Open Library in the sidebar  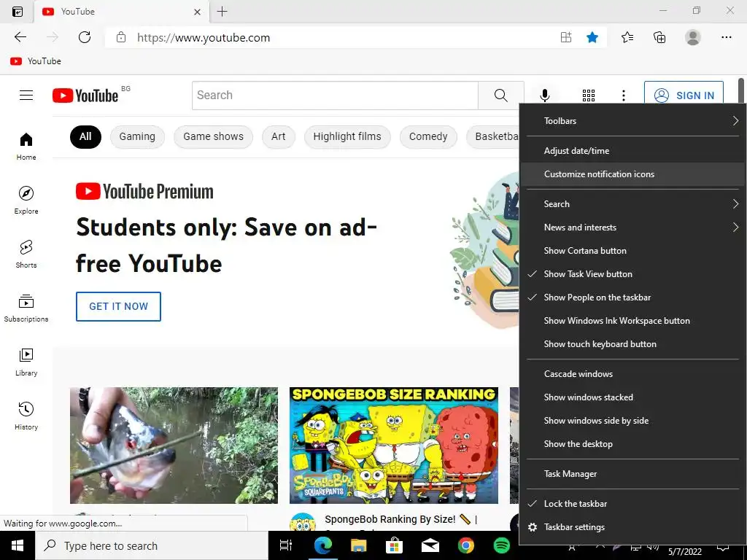click(26, 362)
